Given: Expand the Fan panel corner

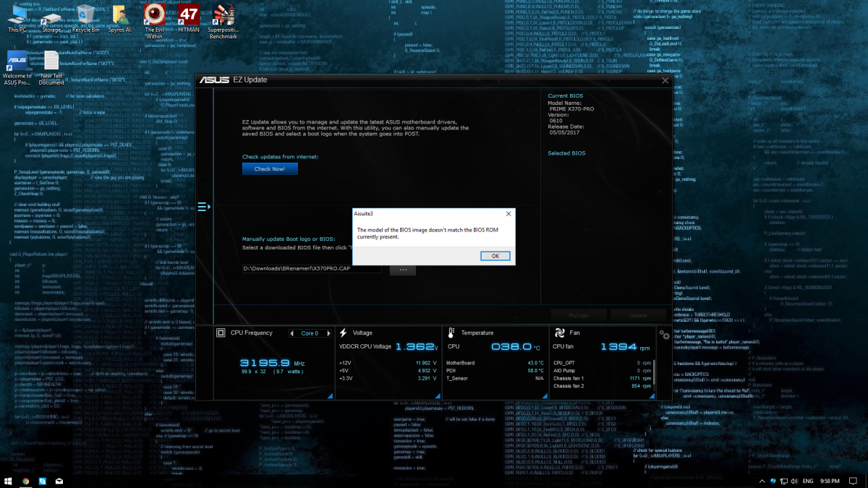Looking at the screenshot, I should [x=652, y=395].
